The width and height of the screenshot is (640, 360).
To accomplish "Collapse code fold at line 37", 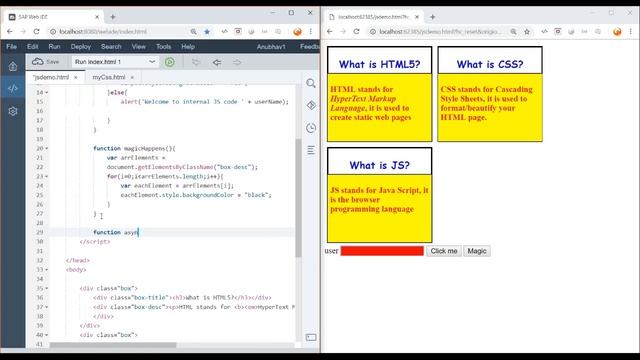I will click(47, 307).
